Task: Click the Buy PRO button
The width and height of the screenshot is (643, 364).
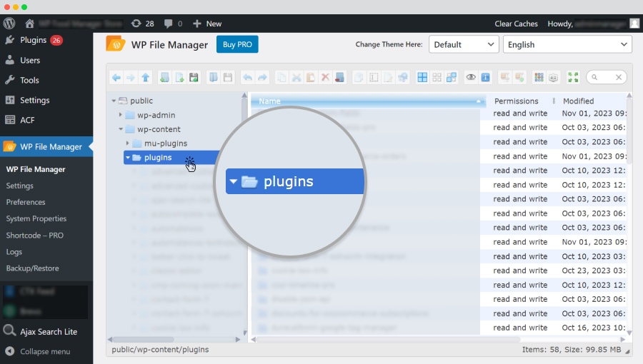Action: coord(237,45)
